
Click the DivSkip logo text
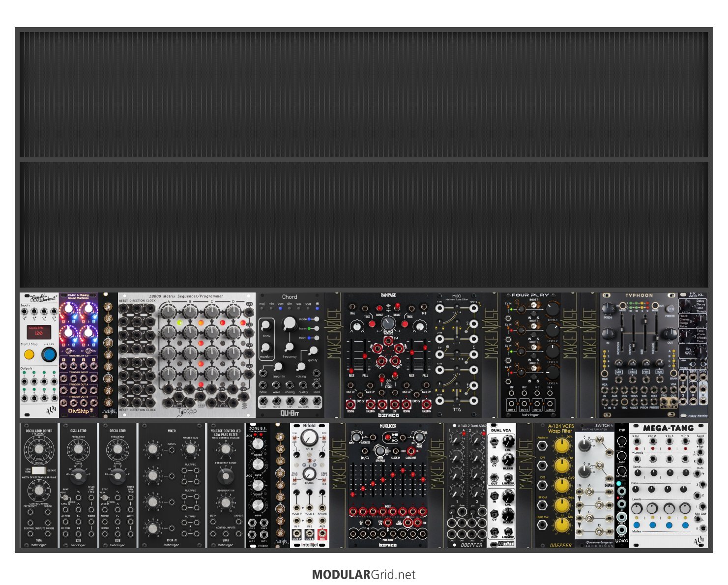click(79, 411)
